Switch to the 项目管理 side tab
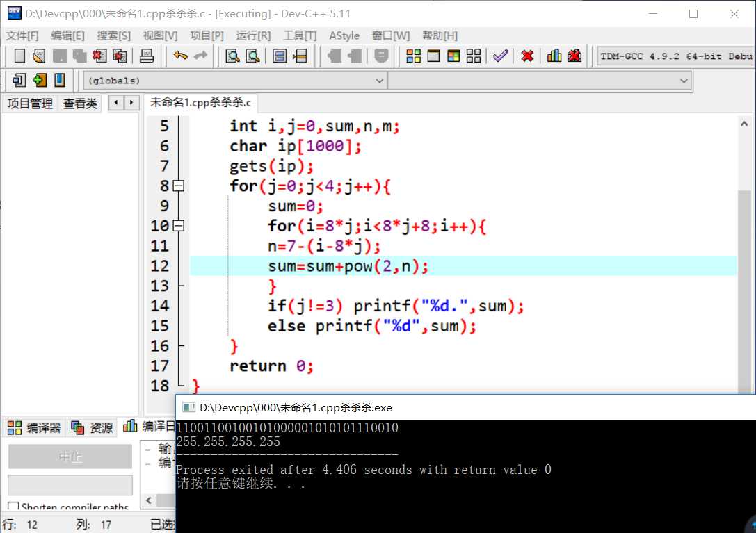756x533 pixels. click(x=30, y=103)
